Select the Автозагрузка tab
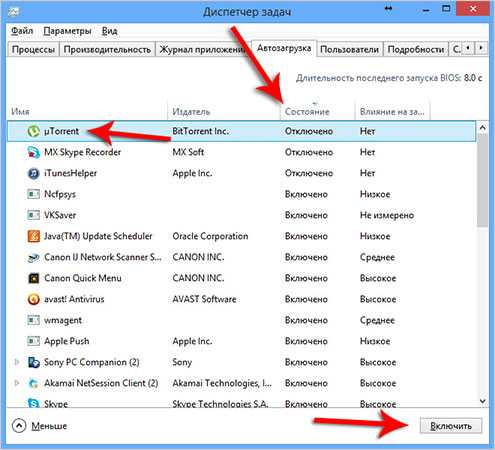This screenshot has width=495, height=450. [284, 48]
